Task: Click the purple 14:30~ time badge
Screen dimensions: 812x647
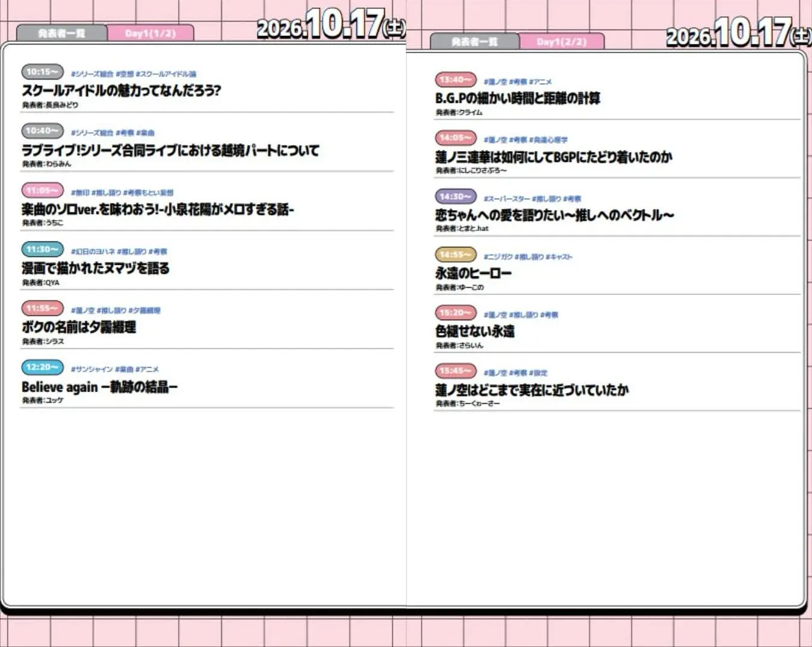Action: point(455,196)
